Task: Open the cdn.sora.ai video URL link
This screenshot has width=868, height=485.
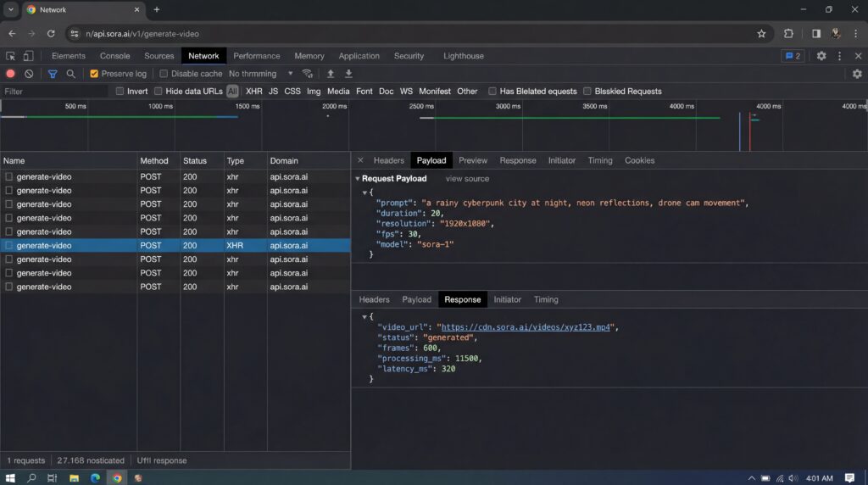Action: [526, 326]
